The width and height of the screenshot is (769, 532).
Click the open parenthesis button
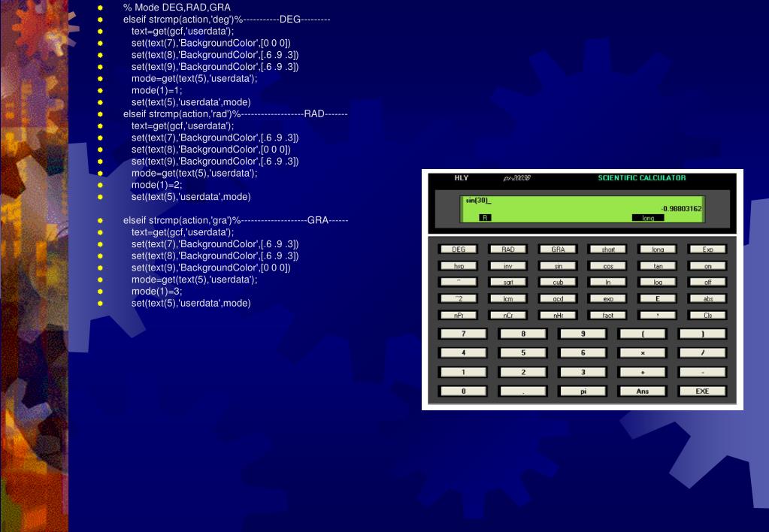coord(643,334)
